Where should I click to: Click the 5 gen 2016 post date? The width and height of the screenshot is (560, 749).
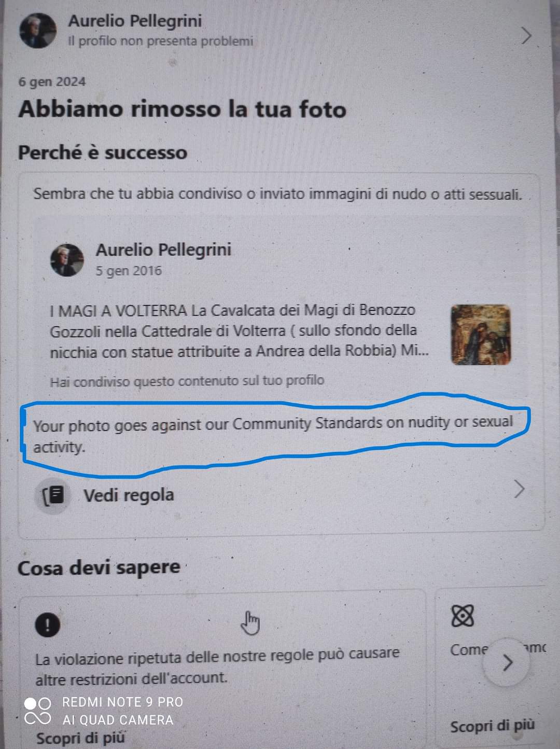point(129,271)
